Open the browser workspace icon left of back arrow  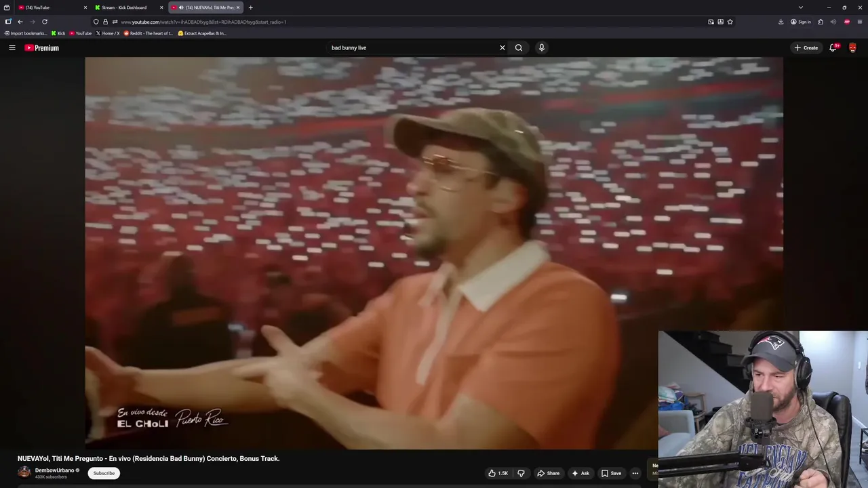click(x=7, y=22)
